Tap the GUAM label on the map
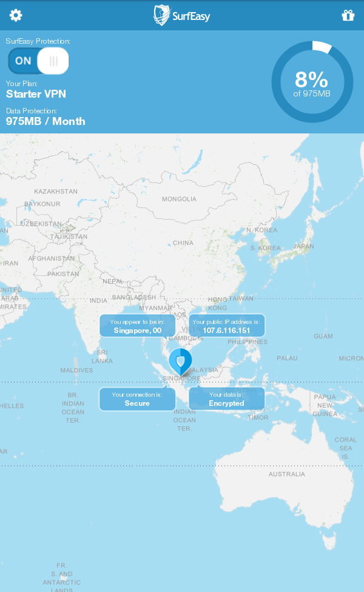 (x=323, y=336)
